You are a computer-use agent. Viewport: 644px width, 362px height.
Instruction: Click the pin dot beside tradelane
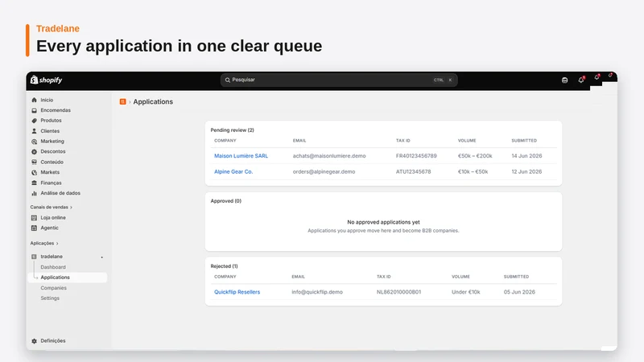tap(102, 257)
